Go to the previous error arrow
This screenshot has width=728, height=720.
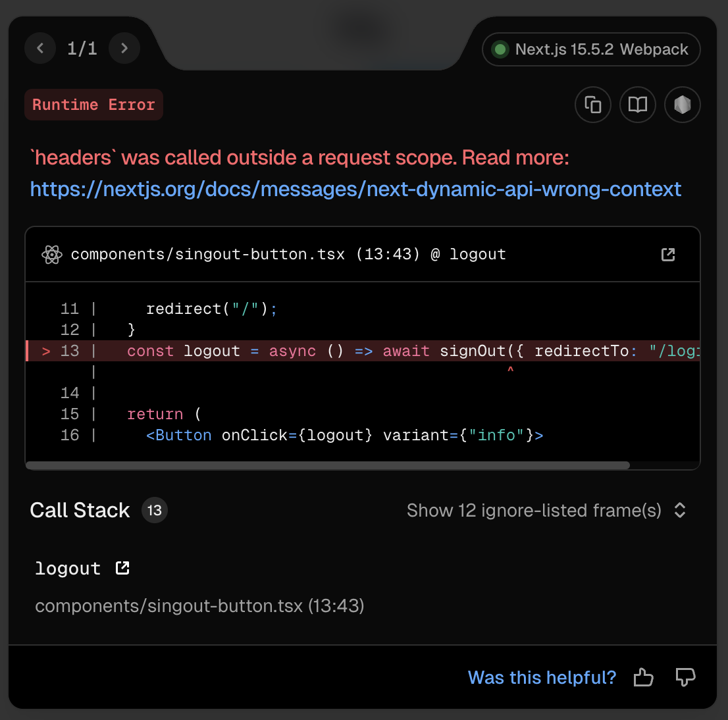click(x=40, y=48)
